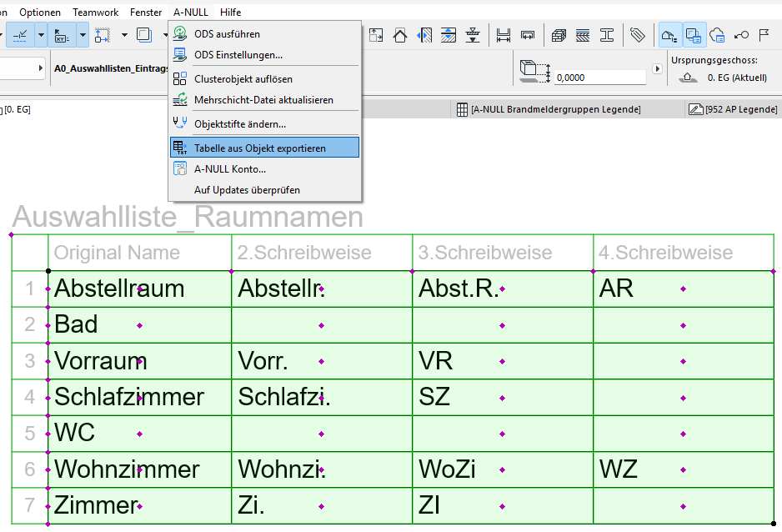Select Clusterobjekt auflösen
This screenshot has width=782, height=532.
pyautogui.click(x=243, y=79)
